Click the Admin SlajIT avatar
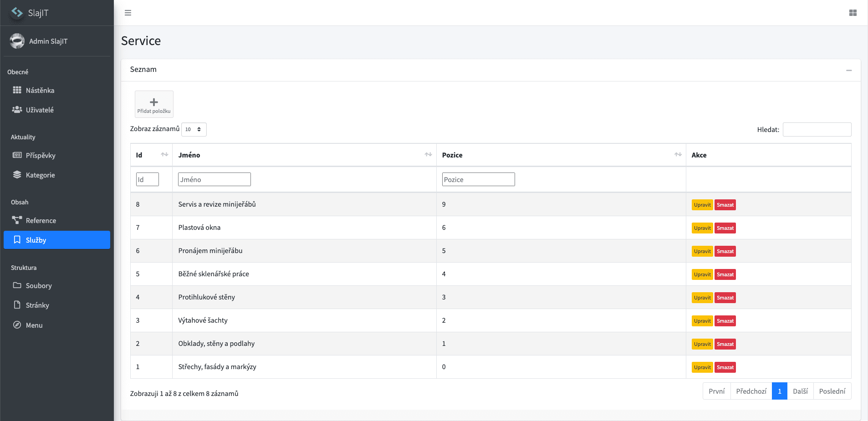The width and height of the screenshot is (868, 421). click(17, 41)
